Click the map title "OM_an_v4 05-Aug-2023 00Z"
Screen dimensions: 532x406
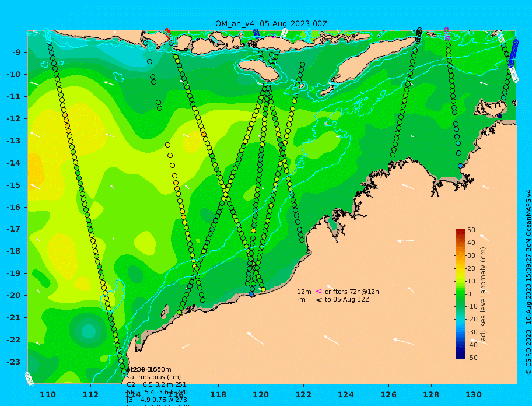coord(271,24)
